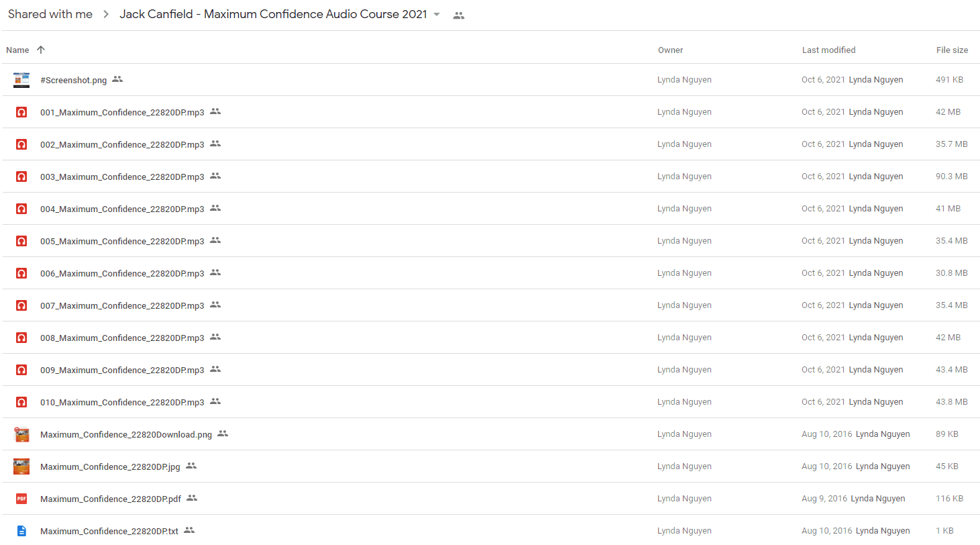This screenshot has height=545, width=980.
Task: Click the audio icon of 004_Maximum_Confidence_22820DP.mp3
Action: coord(21,209)
